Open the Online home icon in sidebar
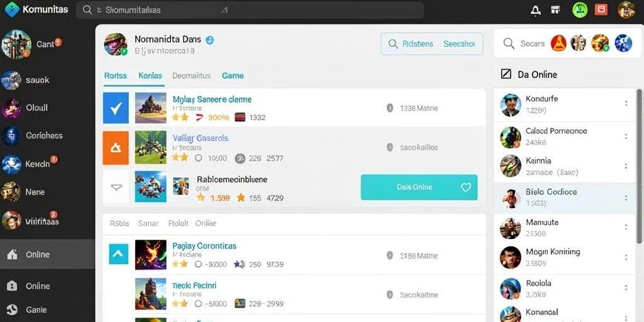The width and height of the screenshot is (644, 322). [x=13, y=255]
